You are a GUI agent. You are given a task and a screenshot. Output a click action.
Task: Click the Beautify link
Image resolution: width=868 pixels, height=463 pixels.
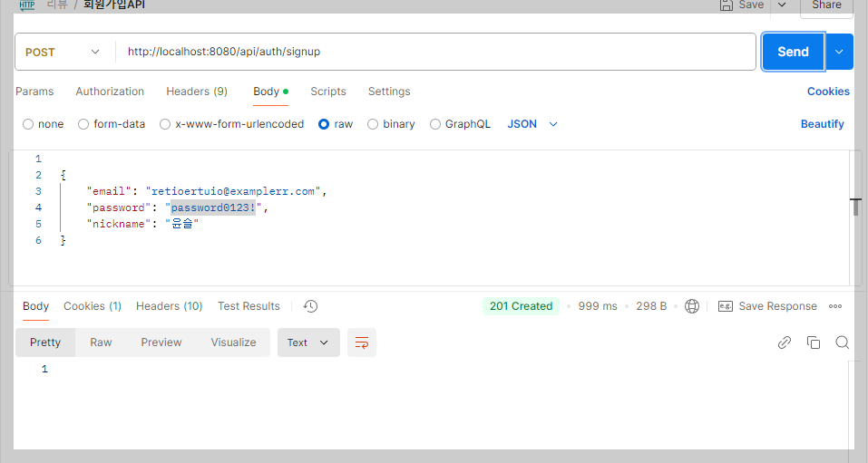[x=822, y=124]
